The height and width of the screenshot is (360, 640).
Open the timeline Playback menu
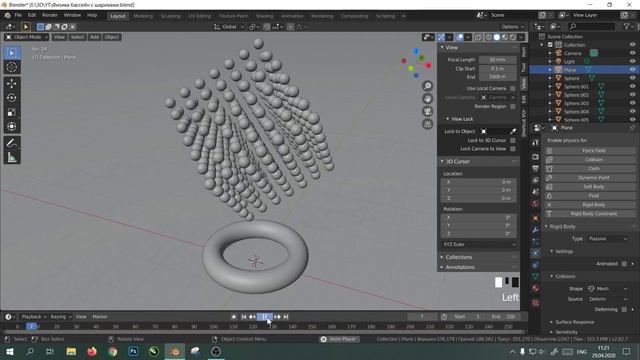[33, 317]
